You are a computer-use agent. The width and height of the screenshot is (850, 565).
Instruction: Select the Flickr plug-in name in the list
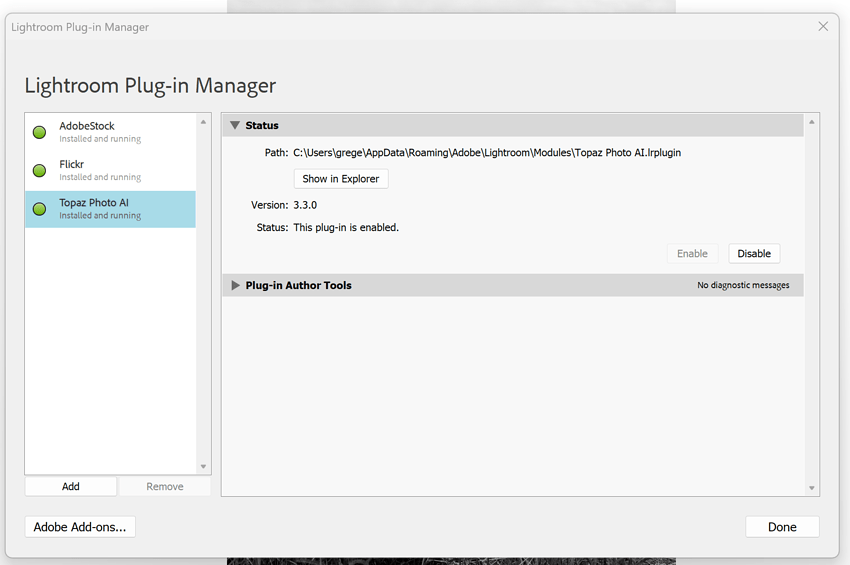(71, 164)
